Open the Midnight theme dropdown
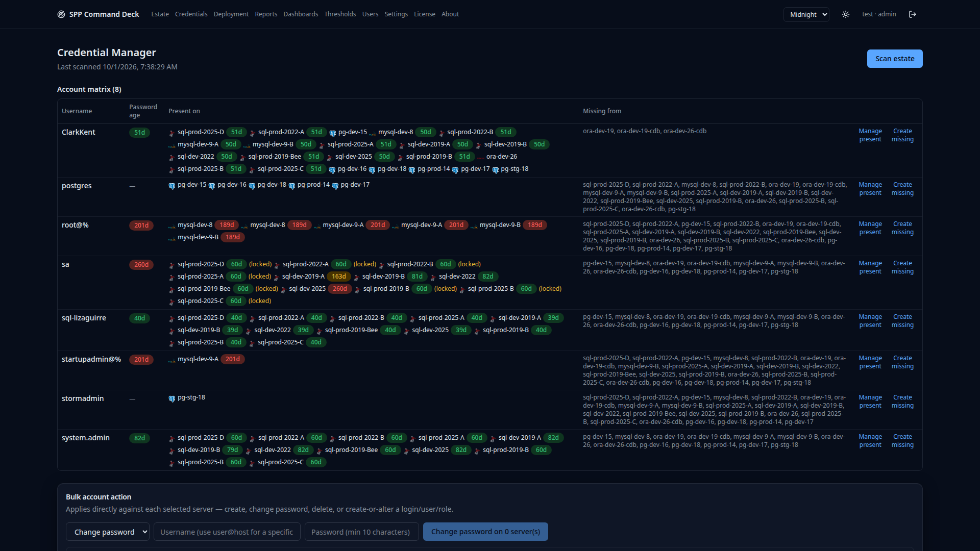This screenshot has height=551, width=980. [x=806, y=14]
